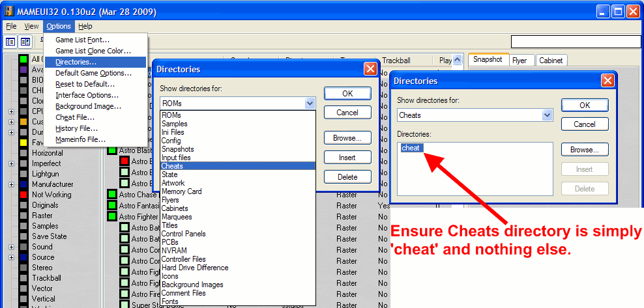Image resolution: width=644 pixels, height=308 pixels.
Task: Select Hard Drive Difference in dropdown list
Action: click(x=238, y=268)
